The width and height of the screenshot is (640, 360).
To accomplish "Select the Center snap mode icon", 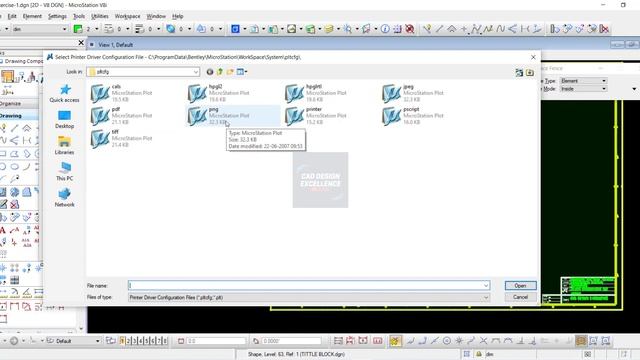I will click(x=447, y=341).
